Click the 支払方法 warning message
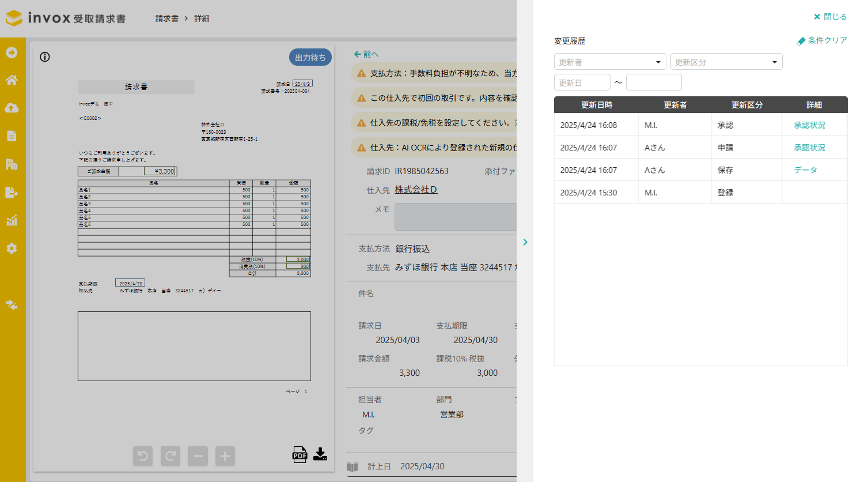The image size is (868, 482). pyautogui.click(x=434, y=73)
